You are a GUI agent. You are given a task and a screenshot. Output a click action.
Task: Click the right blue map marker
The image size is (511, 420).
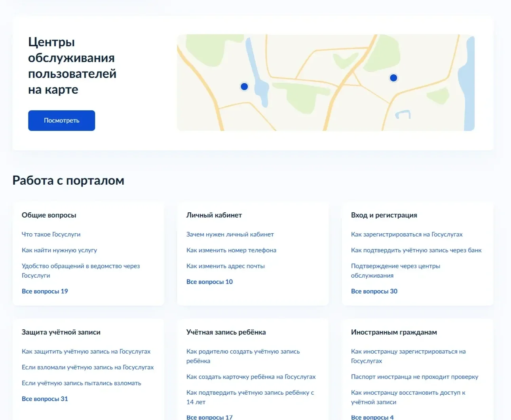pyautogui.click(x=393, y=78)
